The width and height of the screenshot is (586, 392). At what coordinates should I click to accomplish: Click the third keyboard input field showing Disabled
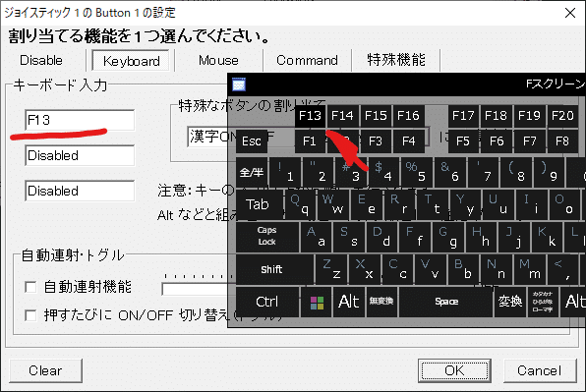coord(80,192)
